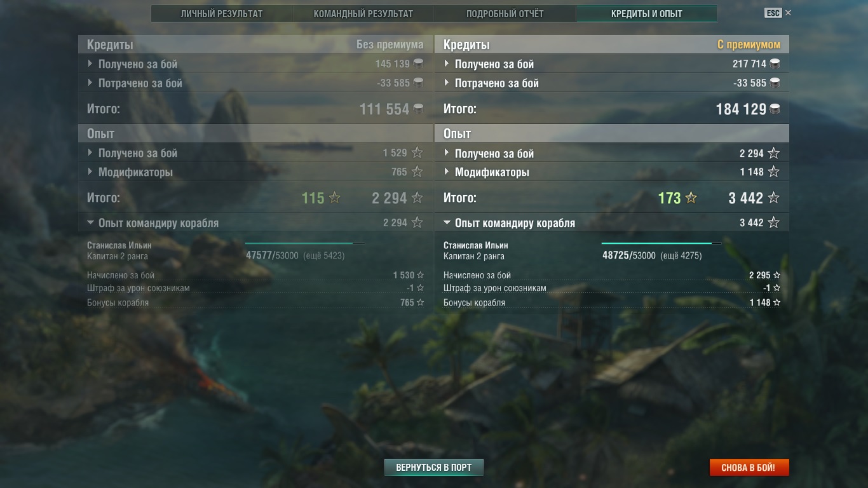Expand non-premium 'Потрачено за бой' credits row
Viewport: 868px width, 488px height.
click(255, 83)
